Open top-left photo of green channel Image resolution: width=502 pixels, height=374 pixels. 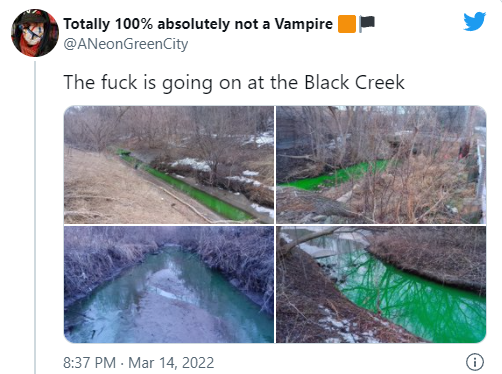point(169,165)
